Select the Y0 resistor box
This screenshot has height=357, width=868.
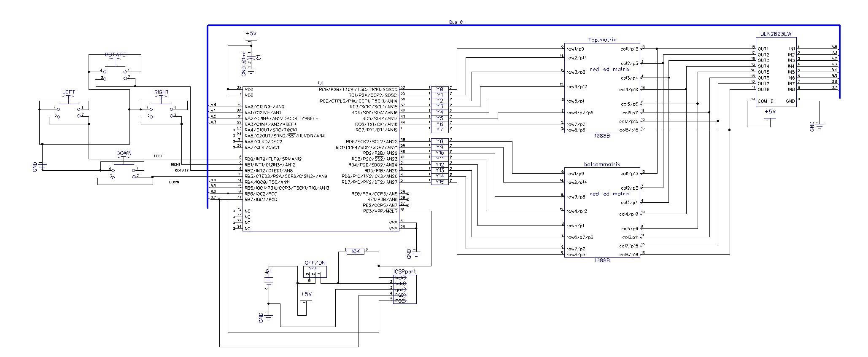pyautogui.click(x=440, y=89)
